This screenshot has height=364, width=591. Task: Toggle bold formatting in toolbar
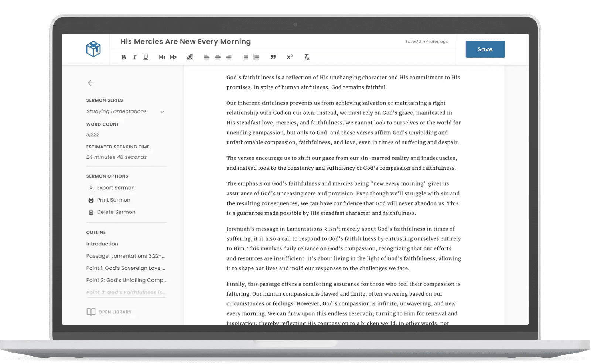[124, 57]
